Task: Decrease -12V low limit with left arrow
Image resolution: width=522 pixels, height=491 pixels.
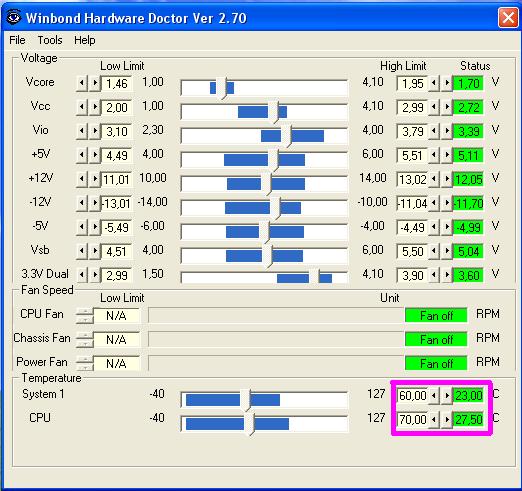Action: click(82, 203)
